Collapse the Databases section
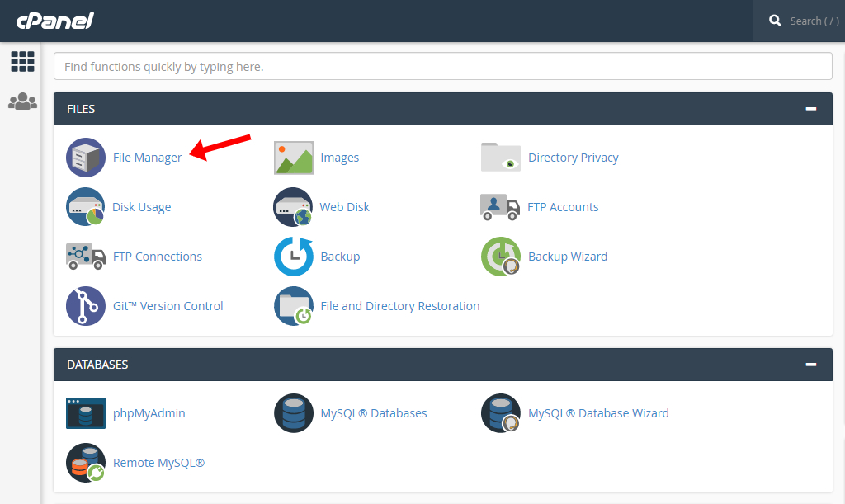Image resolution: width=845 pixels, height=504 pixels. 811,365
